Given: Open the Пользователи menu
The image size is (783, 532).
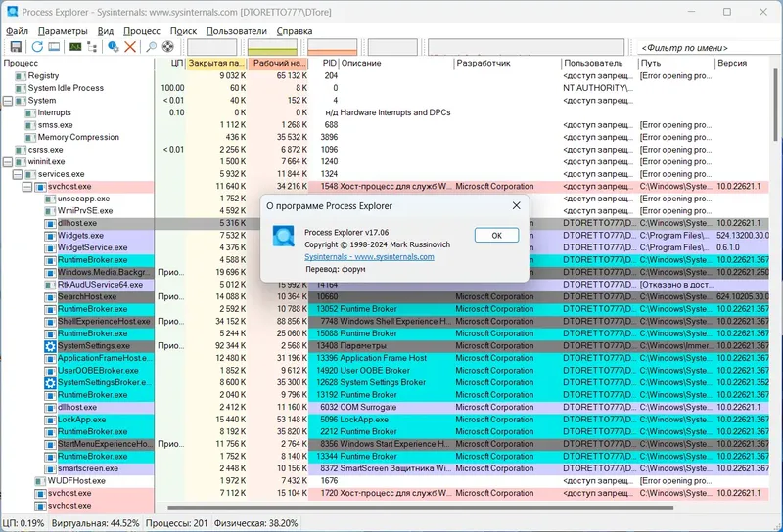Looking at the screenshot, I should (236, 31).
